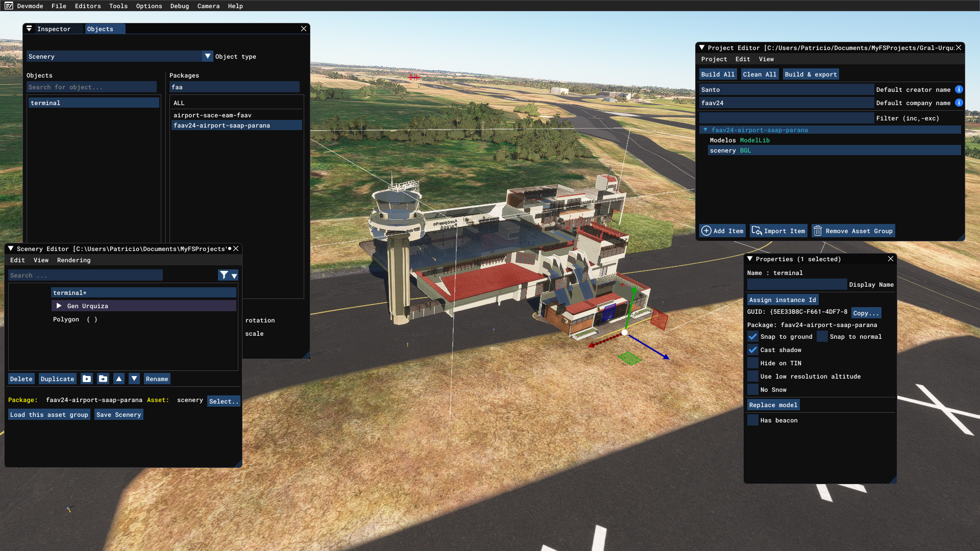
Task: Click the Build & export button
Action: pyautogui.click(x=811, y=74)
